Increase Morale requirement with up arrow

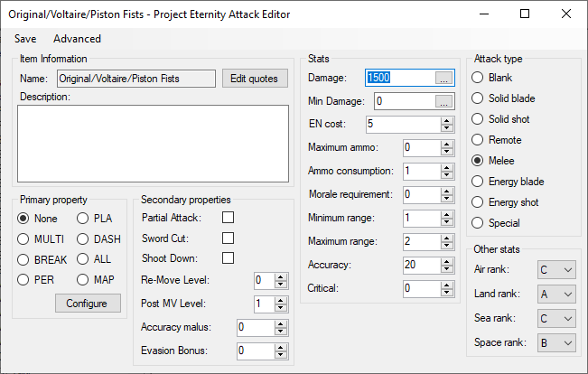coord(446,191)
